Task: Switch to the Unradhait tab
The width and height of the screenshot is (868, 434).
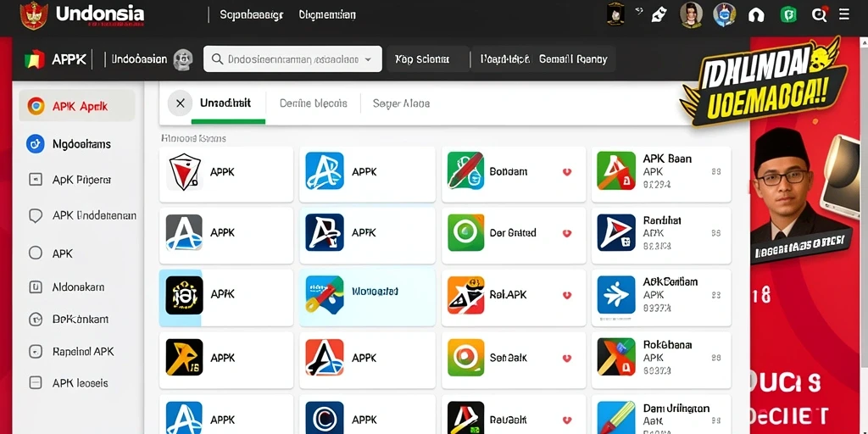Action: click(x=225, y=103)
